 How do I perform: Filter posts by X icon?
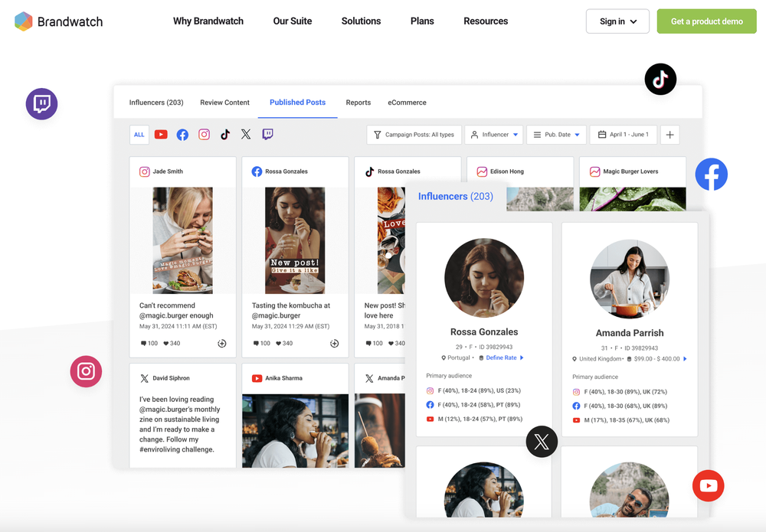tap(246, 134)
